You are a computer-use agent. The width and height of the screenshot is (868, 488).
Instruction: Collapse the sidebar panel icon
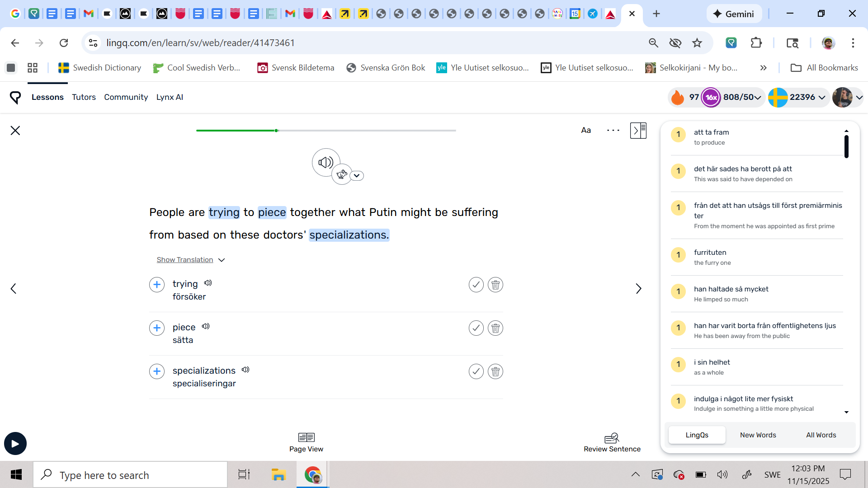[638, 131]
